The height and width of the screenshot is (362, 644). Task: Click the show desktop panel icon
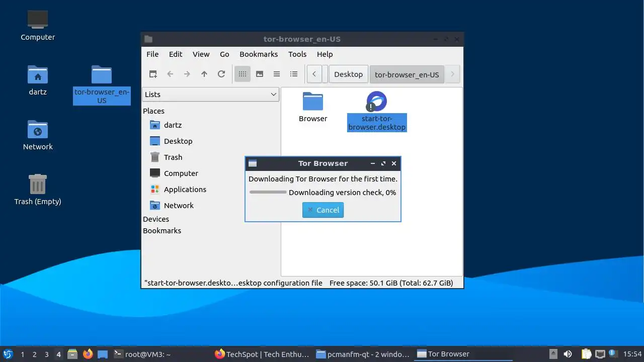103,354
